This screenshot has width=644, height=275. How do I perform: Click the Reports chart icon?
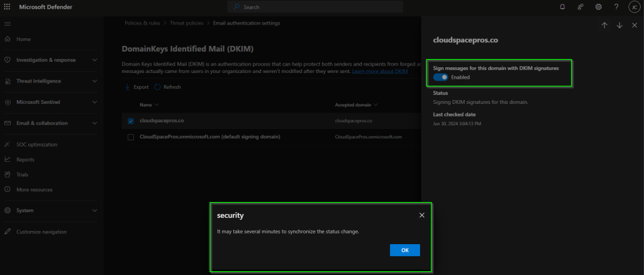pyautogui.click(x=8, y=159)
